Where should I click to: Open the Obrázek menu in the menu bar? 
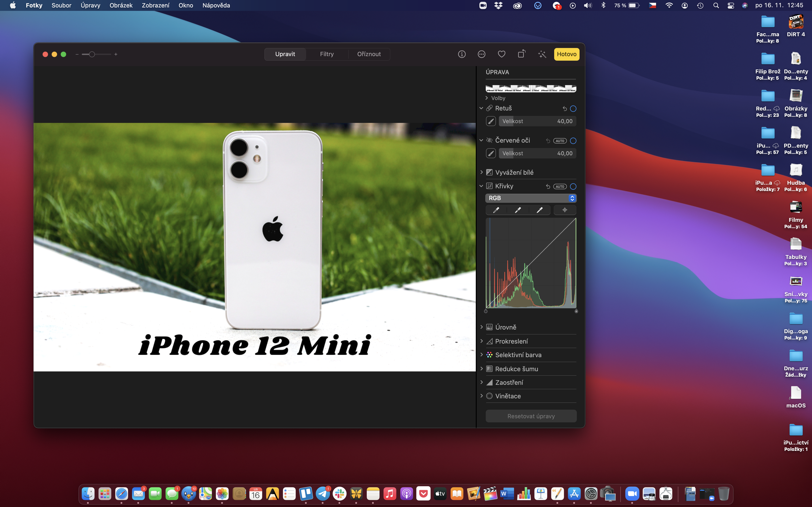pyautogui.click(x=121, y=5)
